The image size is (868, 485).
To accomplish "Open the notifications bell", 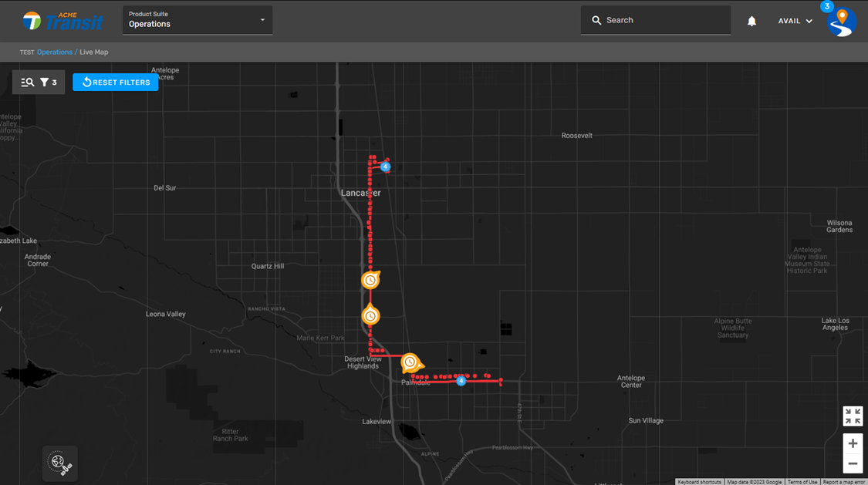I will 751,21.
